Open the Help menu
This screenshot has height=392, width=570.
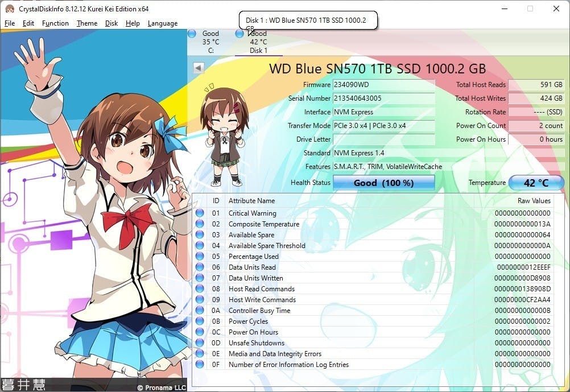[133, 23]
